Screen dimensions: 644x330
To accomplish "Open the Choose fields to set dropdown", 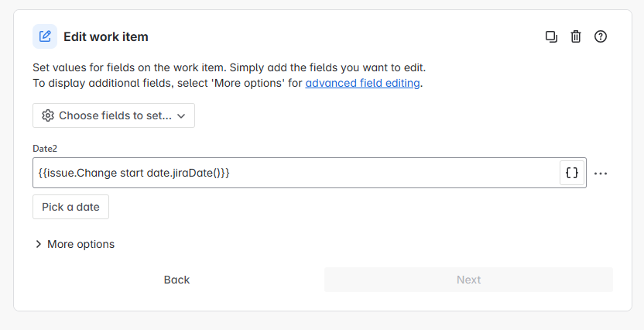I will tap(114, 115).
